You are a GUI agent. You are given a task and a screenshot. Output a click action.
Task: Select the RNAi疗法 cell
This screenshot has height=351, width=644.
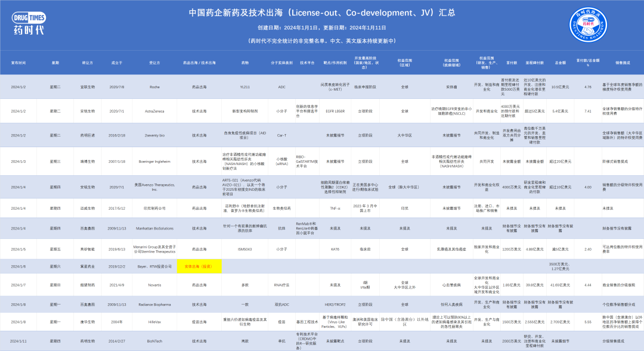coord(281,285)
